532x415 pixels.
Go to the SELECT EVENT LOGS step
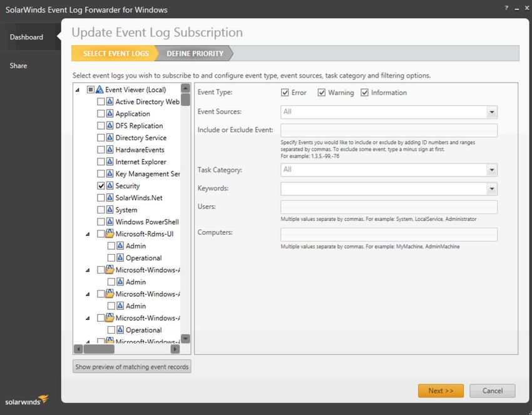pos(116,53)
